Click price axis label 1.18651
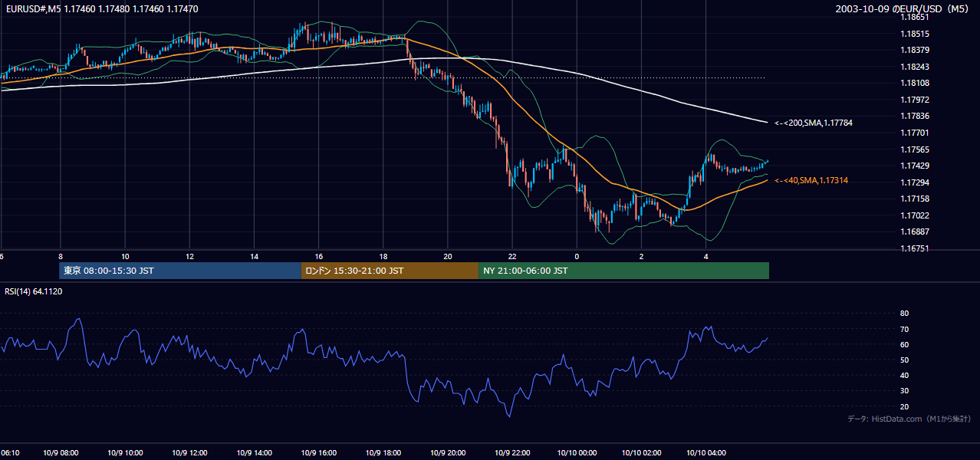 [916, 16]
